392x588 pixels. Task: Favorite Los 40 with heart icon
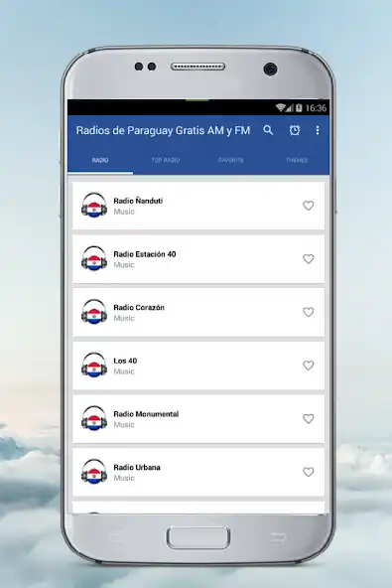(x=308, y=366)
